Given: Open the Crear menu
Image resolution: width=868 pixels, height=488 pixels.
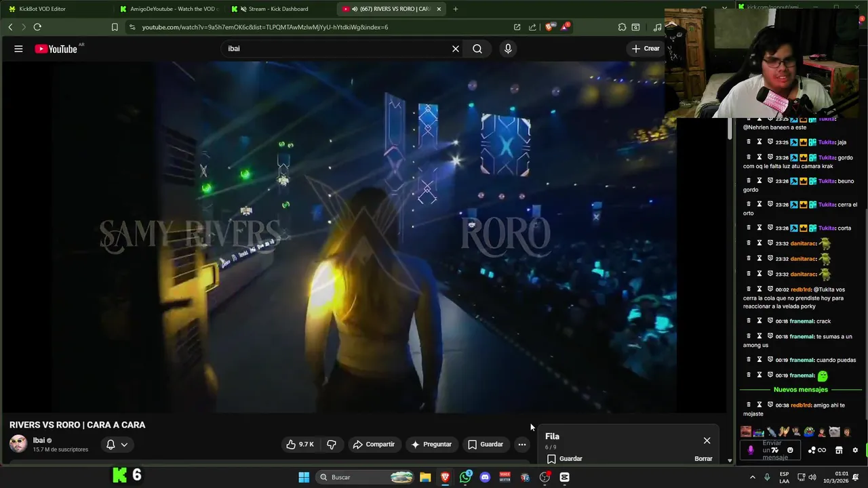Looking at the screenshot, I should [646, 49].
